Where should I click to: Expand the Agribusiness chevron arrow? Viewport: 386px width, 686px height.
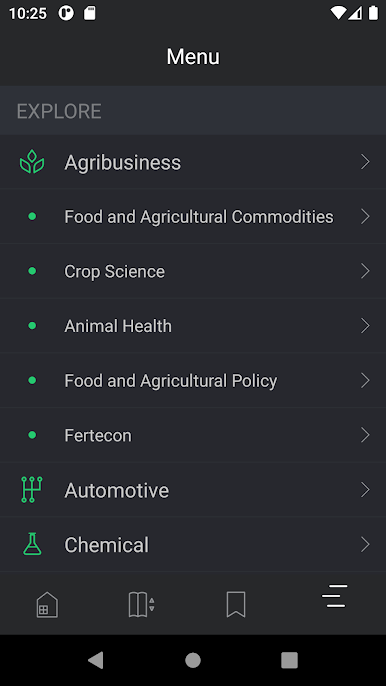365,162
